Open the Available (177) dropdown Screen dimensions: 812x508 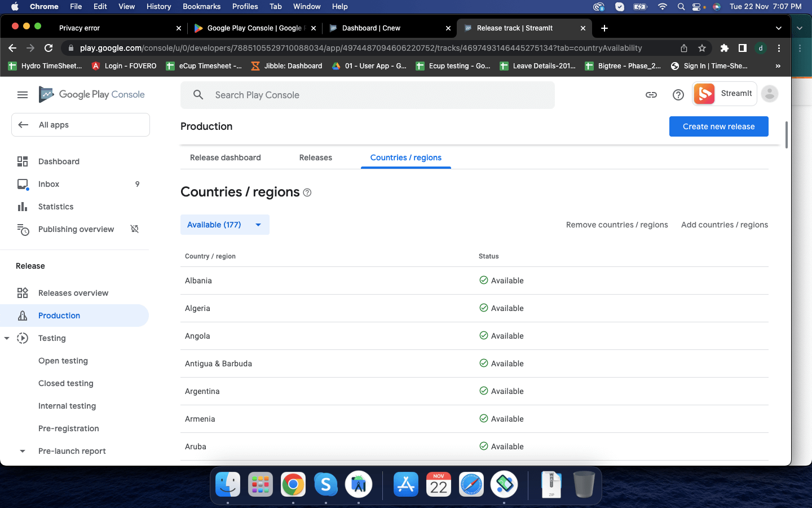pyautogui.click(x=224, y=225)
